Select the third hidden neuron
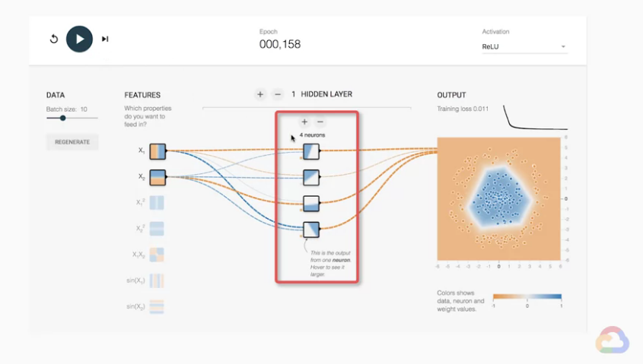This screenshot has height=364, width=643. click(x=311, y=204)
